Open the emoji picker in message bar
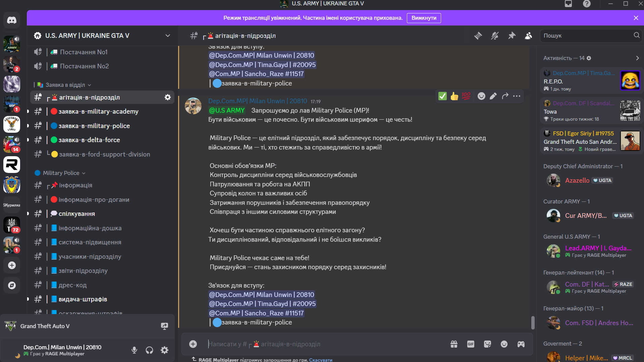This screenshot has height=362, width=644. coord(504,344)
